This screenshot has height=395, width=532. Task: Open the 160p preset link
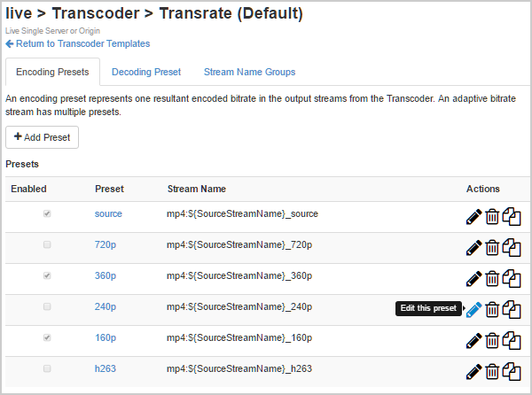click(x=106, y=337)
